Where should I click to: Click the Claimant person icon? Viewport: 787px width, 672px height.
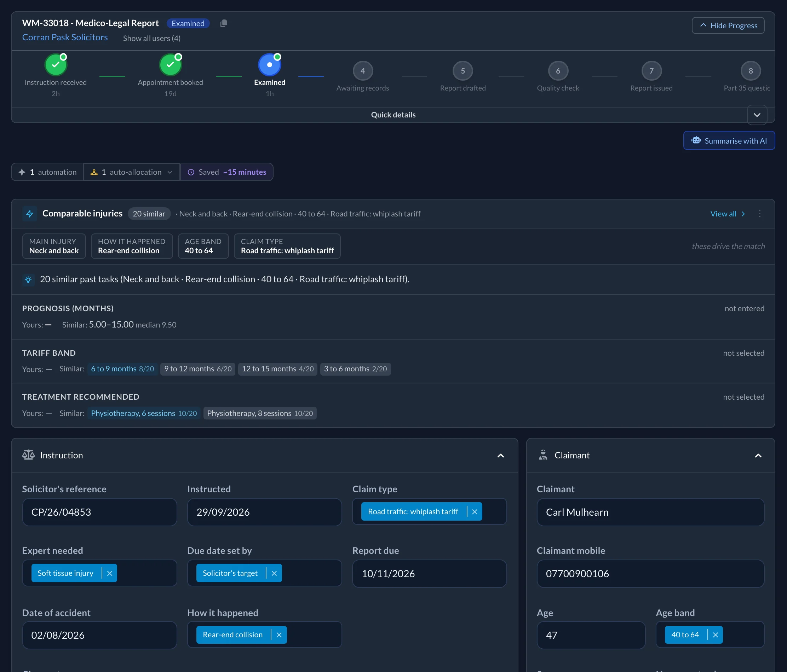(x=543, y=455)
